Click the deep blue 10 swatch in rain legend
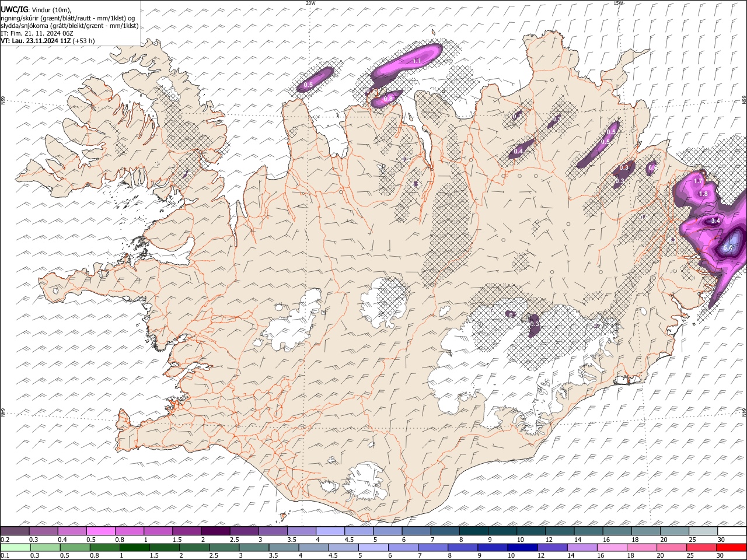This screenshot has height=560, width=747. [x=522, y=547]
